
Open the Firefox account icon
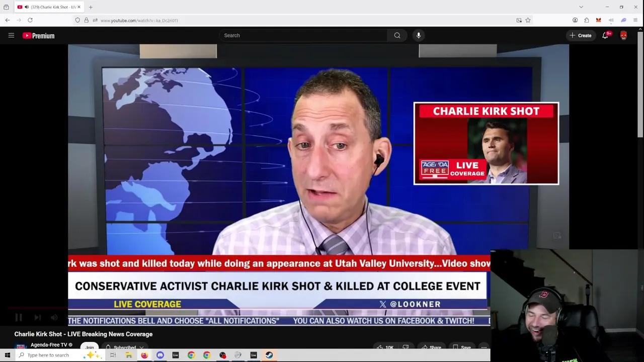575,20
